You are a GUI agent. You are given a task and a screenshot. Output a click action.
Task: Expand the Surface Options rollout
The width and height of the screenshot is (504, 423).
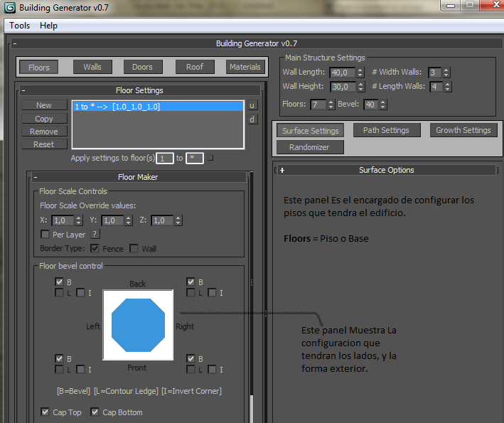tap(282, 171)
